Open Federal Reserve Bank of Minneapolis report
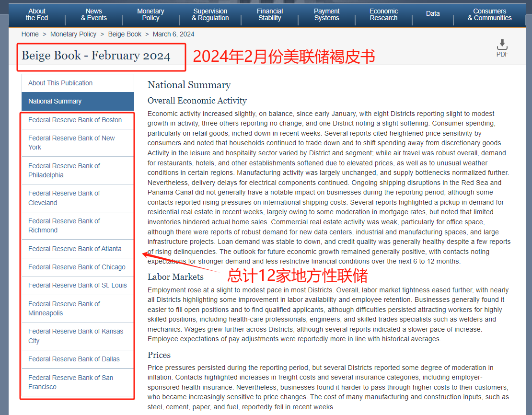Viewport: 532px width, 415px height. pyautogui.click(x=78, y=309)
